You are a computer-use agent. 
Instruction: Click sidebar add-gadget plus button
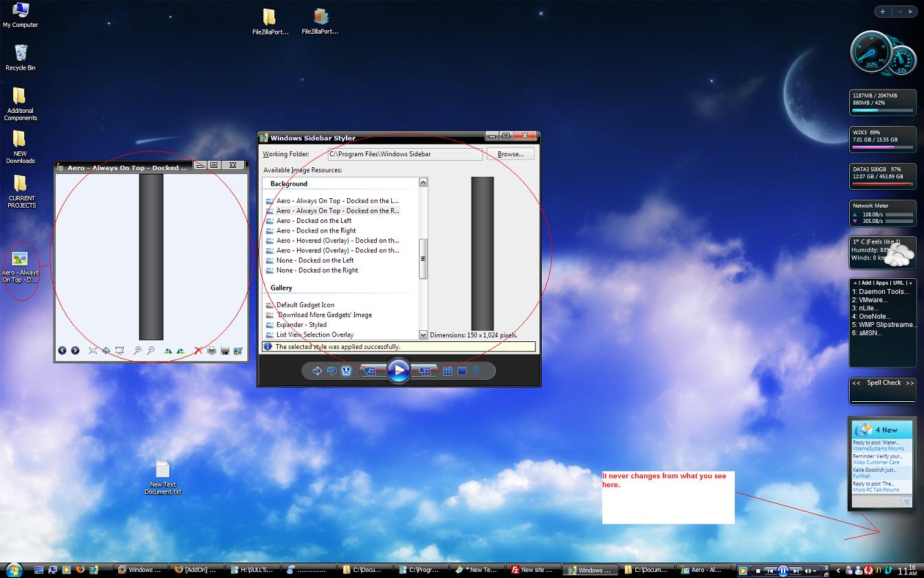click(x=883, y=11)
